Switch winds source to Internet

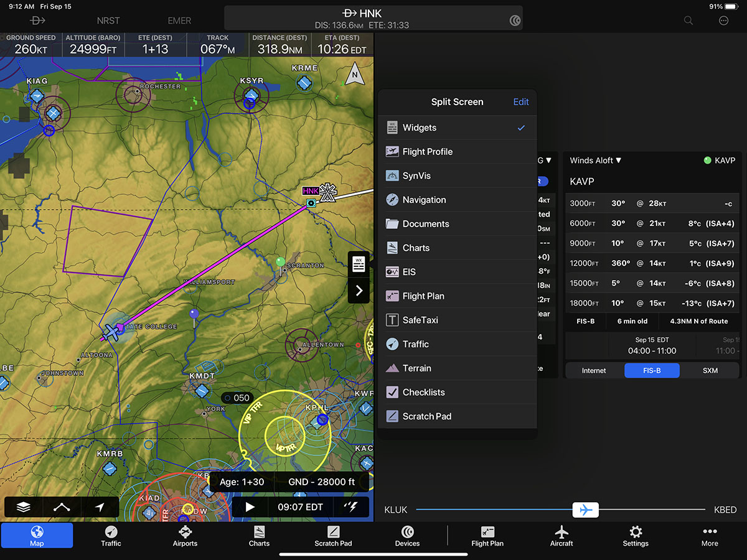pos(594,370)
